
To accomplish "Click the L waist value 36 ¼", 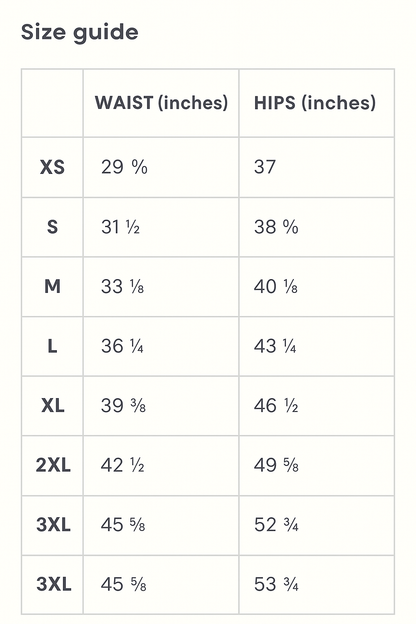I will 122,346.
